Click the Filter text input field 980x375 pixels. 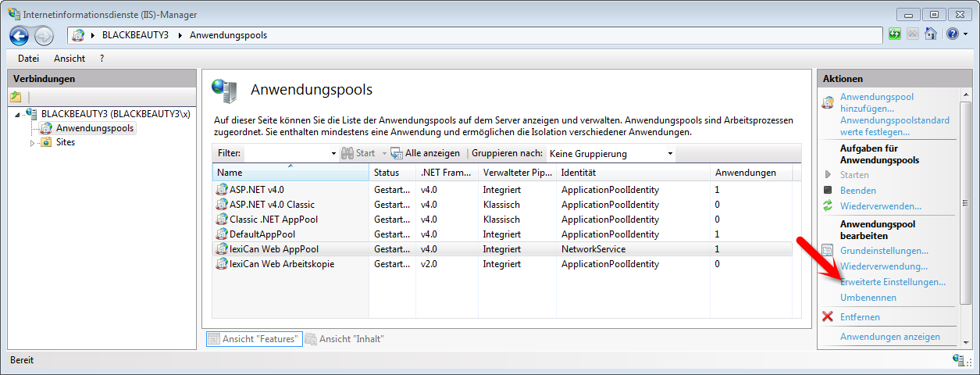286,154
